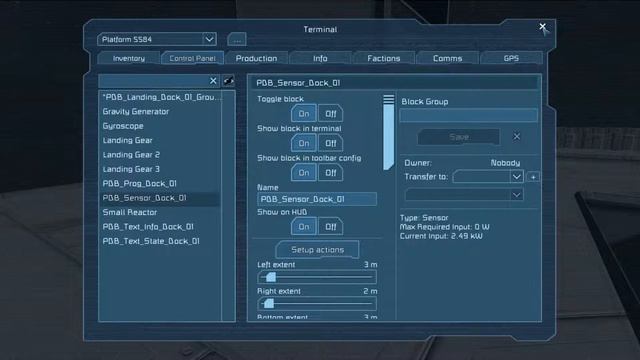The height and width of the screenshot is (360, 640).
Task: Click the block properties scrollbar
Action: (389, 133)
